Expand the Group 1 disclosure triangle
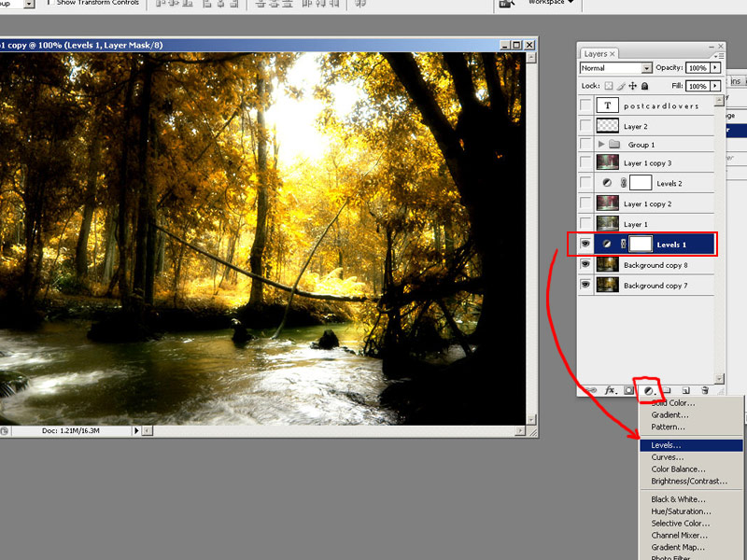Viewport: 747px width, 560px height. click(x=601, y=144)
